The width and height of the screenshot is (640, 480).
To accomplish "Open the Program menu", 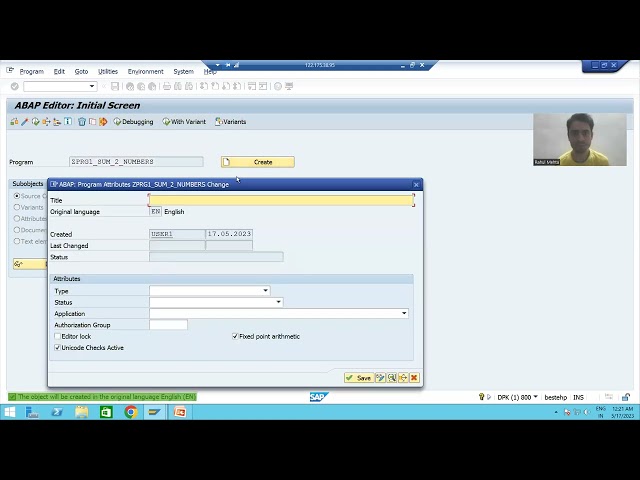I will (x=31, y=71).
